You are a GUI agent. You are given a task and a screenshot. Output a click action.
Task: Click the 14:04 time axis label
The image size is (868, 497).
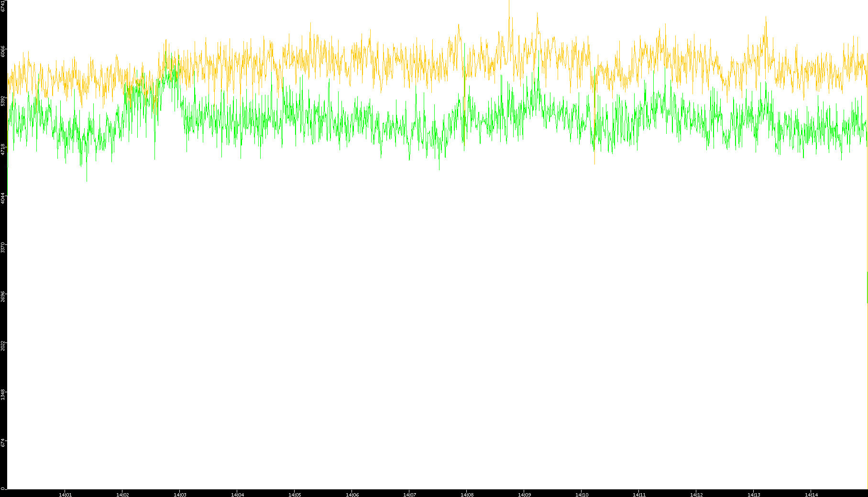pyautogui.click(x=238, y=495)
